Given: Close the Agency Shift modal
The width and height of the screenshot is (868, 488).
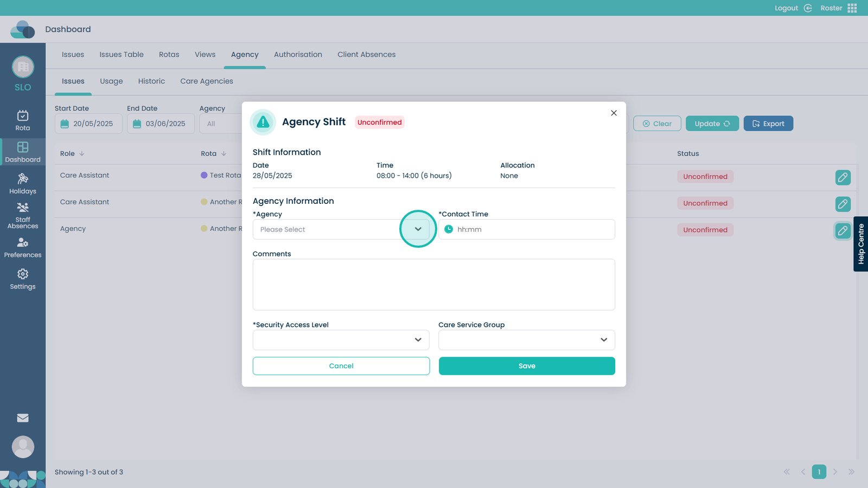Looking at the screenshot, I should coord(614,113).
